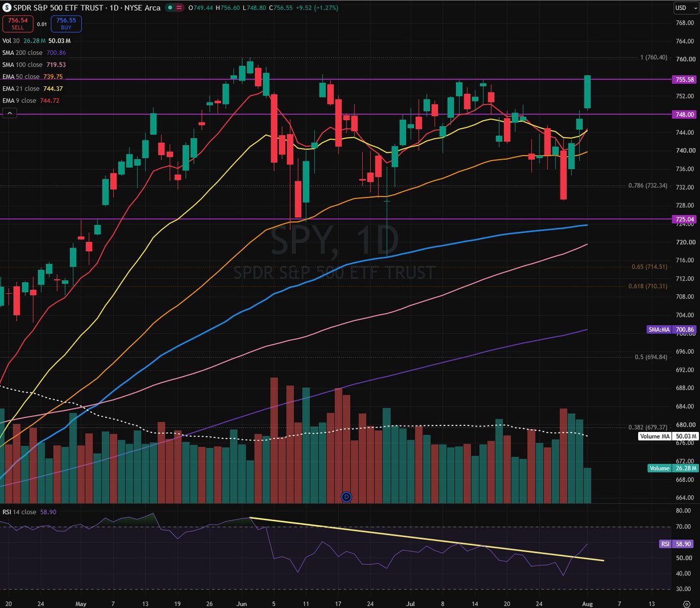Image resolution: width=700 pixels, height=608 pixels.
Task: Click the 756.55 BUY button
Action: click(66, 23)
